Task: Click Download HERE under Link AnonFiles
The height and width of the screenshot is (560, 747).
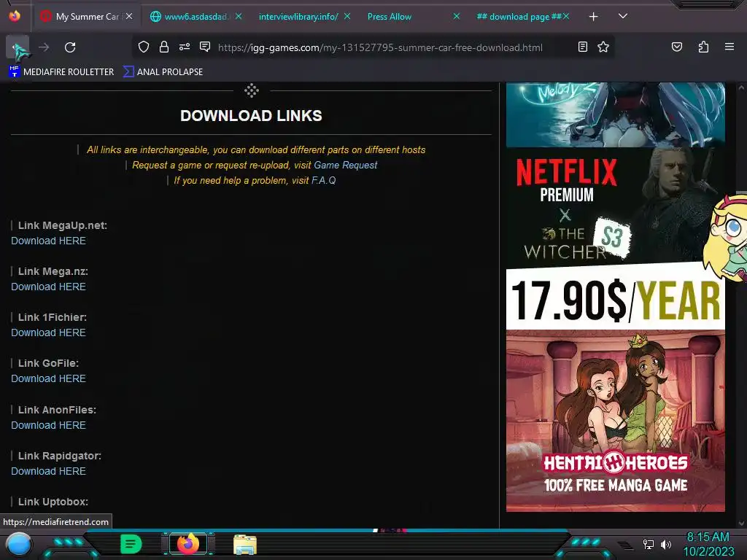Action: click(49, 425)
